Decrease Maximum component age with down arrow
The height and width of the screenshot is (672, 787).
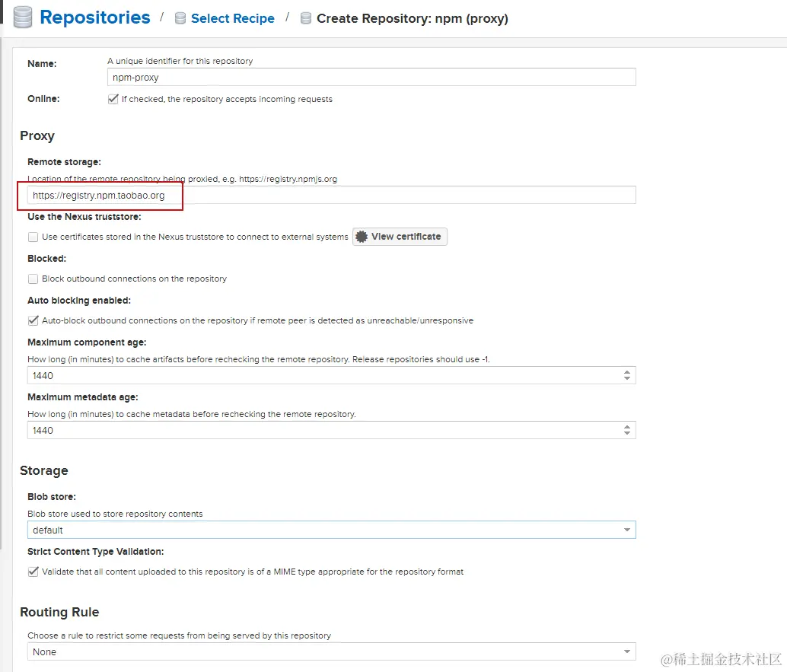point(627,379)
